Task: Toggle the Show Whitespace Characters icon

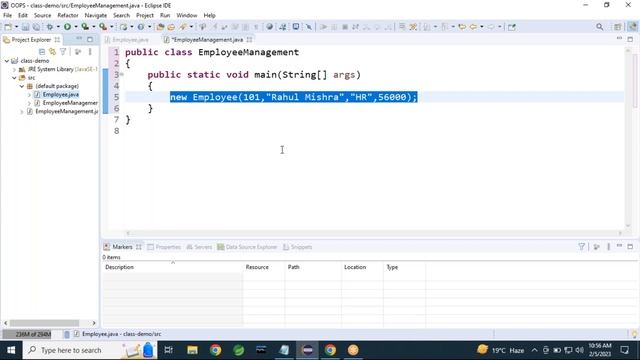Action: (256, 27)
